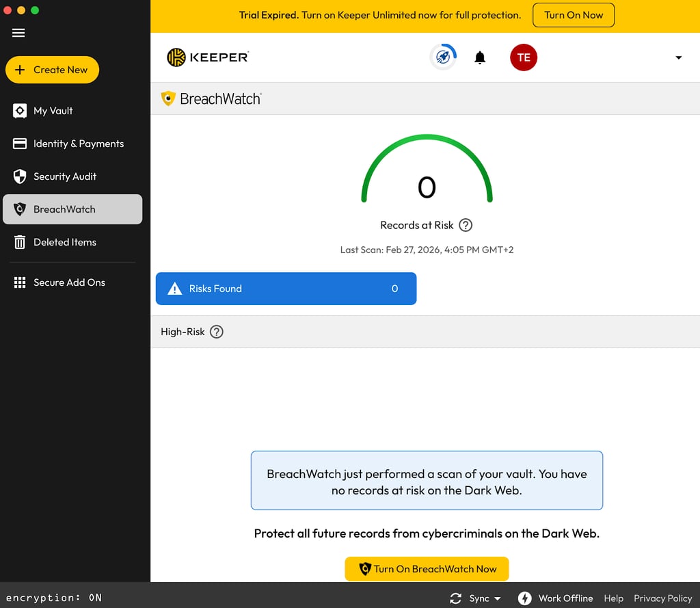700x608 pixels.
Task: Open the Records at Risk help icon
Action: pyautogui.click(x=466, y=225)
